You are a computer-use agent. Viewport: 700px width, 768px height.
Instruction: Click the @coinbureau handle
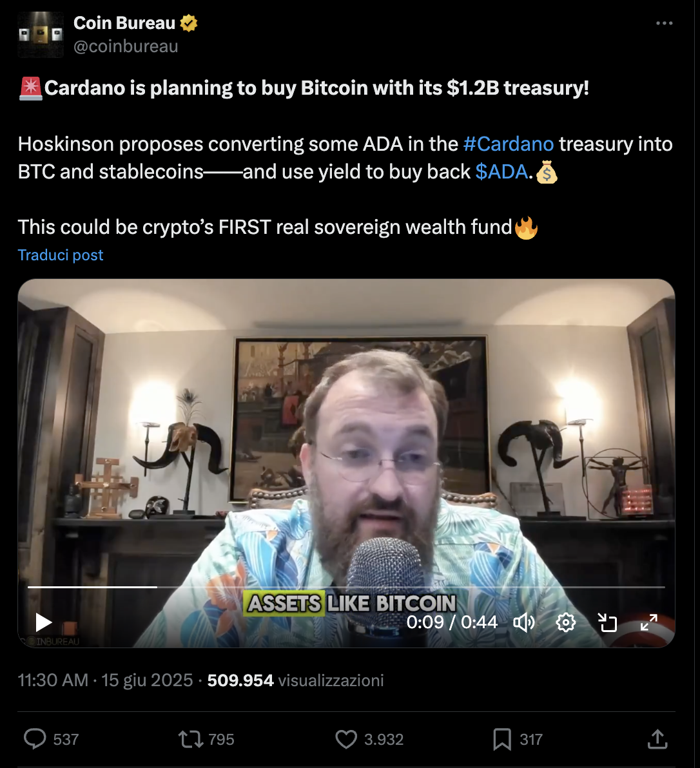coord(126,46)
